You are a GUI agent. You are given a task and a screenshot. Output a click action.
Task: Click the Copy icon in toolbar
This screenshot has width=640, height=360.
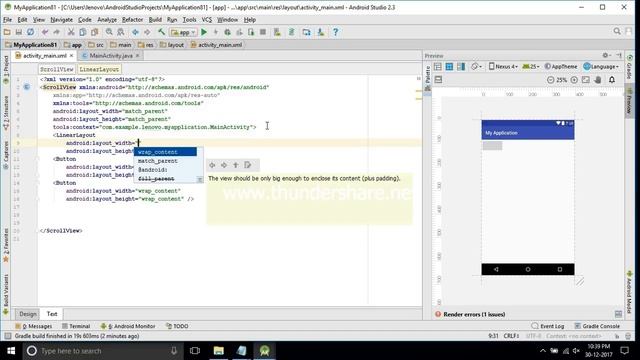pos(83,32)
